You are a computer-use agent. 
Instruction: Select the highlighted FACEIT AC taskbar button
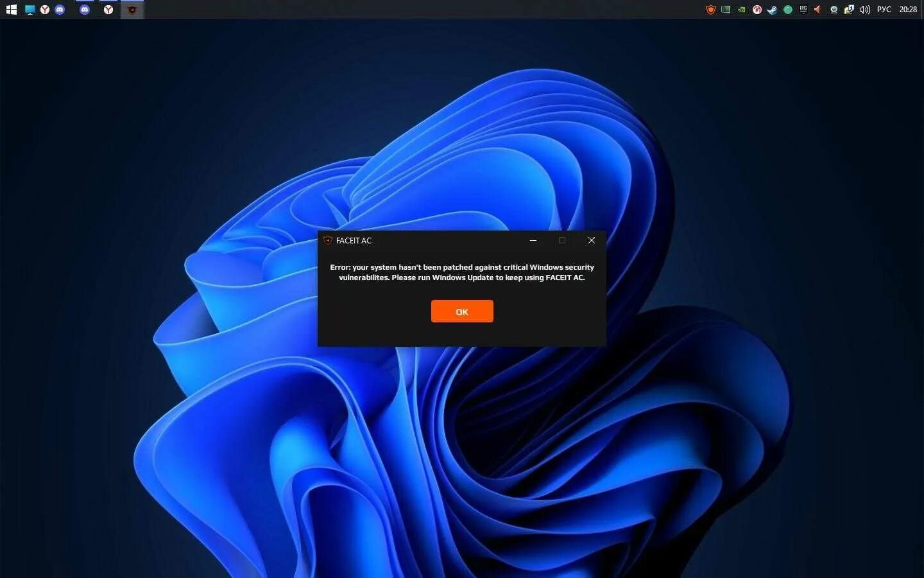(132, 10)
